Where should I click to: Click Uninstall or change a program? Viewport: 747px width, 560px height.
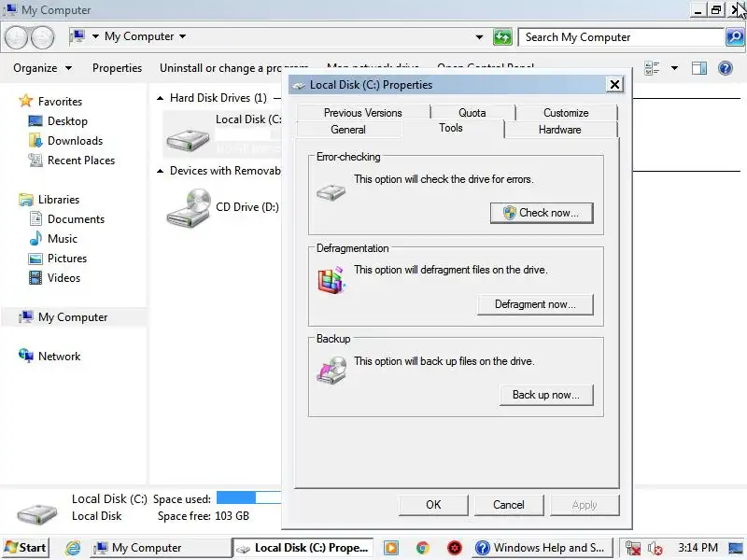pyautogui.click(x=234, y=68)
